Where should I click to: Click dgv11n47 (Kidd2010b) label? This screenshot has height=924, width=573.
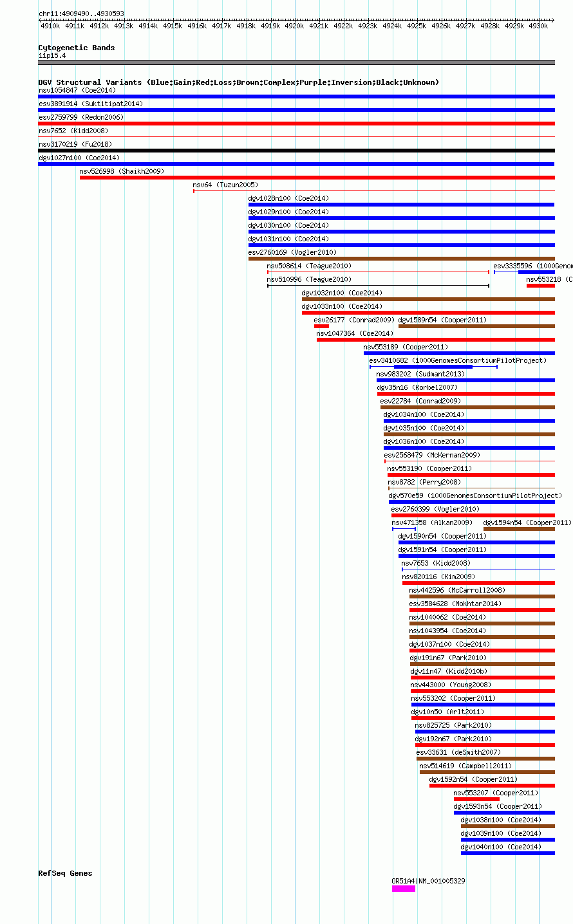click(449, 671)
